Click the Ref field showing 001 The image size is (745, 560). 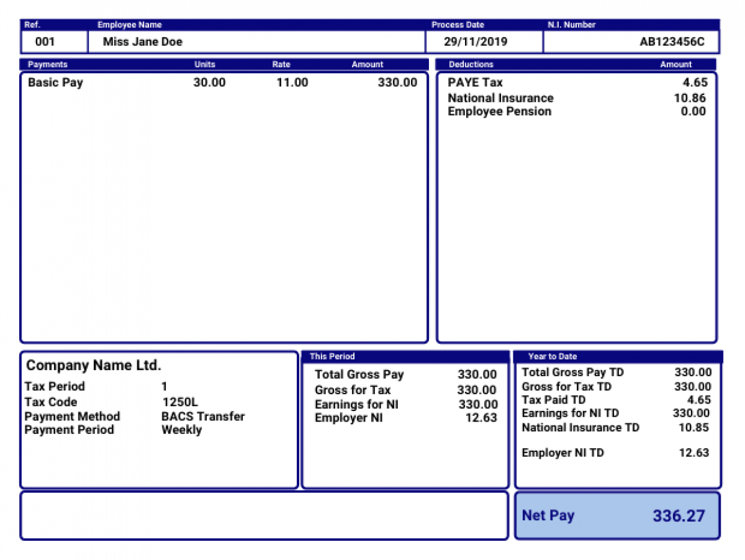[53, 42]
